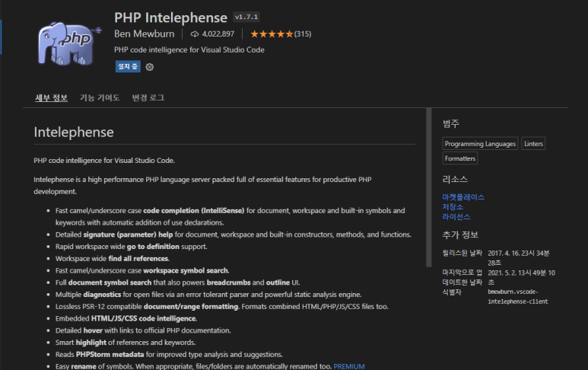Click the 'signature (parameter) help' bullet
Image resolution: width=588 pixels, height=370 pixels.
pos(234,234)
